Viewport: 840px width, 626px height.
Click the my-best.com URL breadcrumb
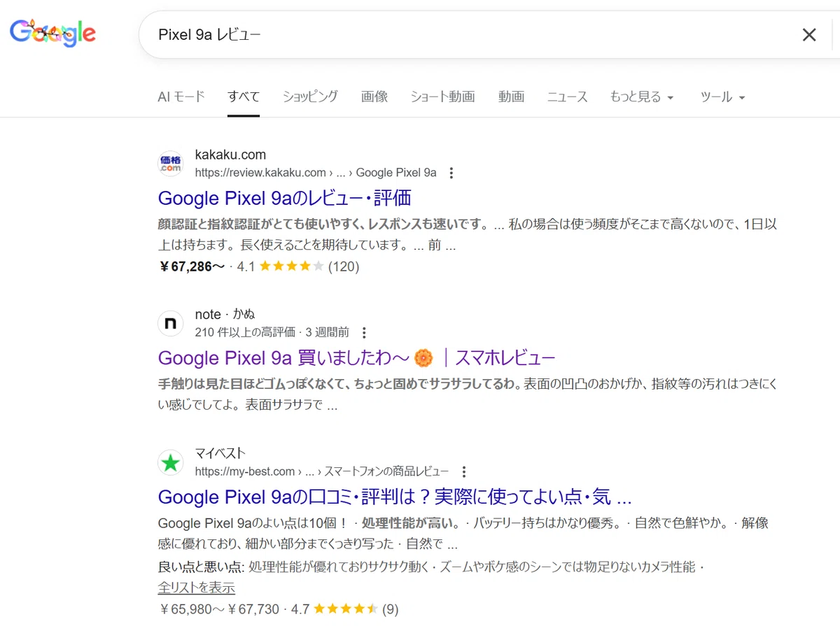pos(322,471)
